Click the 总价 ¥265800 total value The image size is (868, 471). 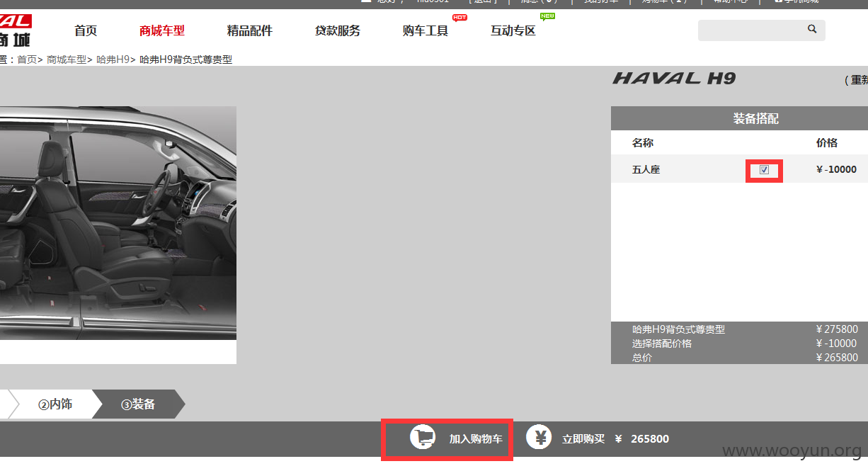(x=837, y=358)
